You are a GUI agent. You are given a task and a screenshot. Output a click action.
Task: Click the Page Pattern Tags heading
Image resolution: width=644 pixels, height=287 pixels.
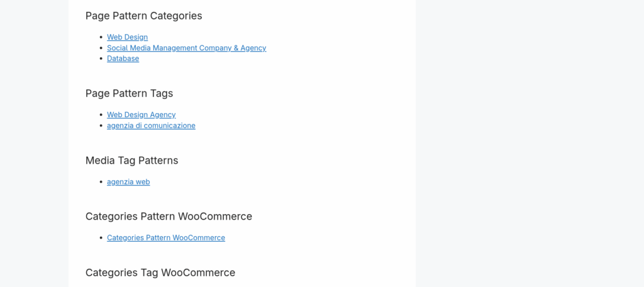(x=129, y=93)
